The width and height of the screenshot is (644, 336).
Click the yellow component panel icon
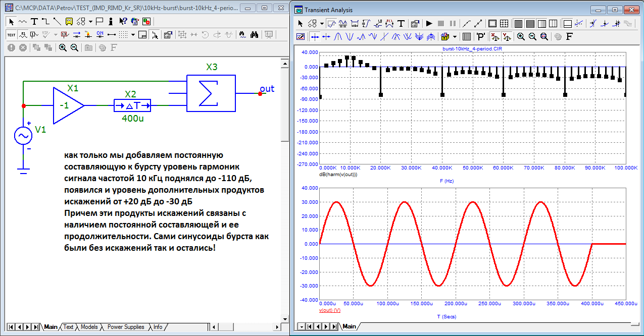(x=68, y=21)
